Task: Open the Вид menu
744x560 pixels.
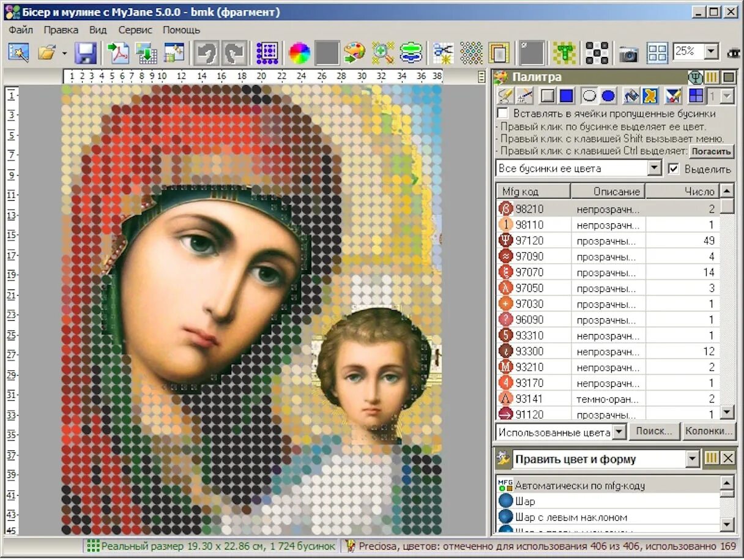Action: click(98, 29)
